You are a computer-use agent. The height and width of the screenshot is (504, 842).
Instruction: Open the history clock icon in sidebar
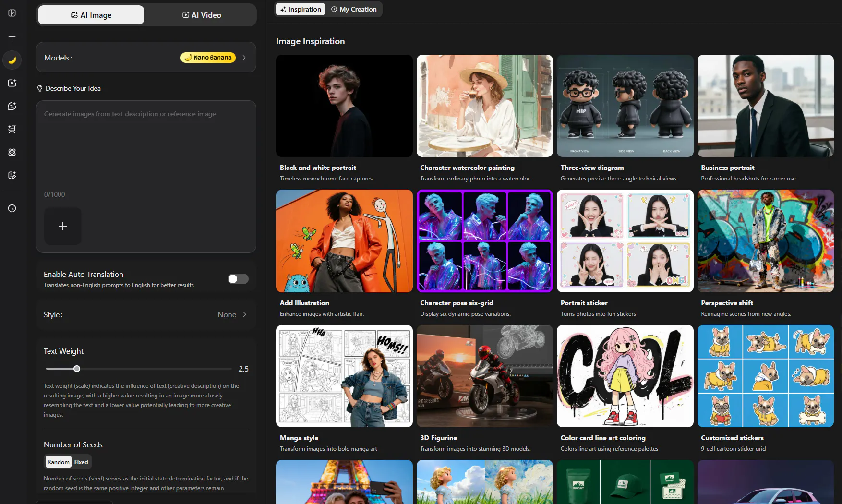pyautogui.click(x=12, y=208)
